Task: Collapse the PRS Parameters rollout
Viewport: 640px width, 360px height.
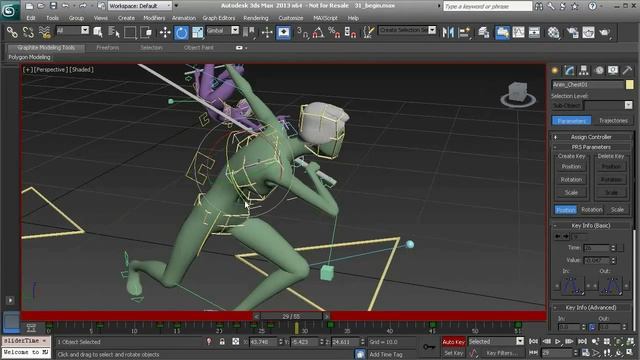Action: [591, 147]
